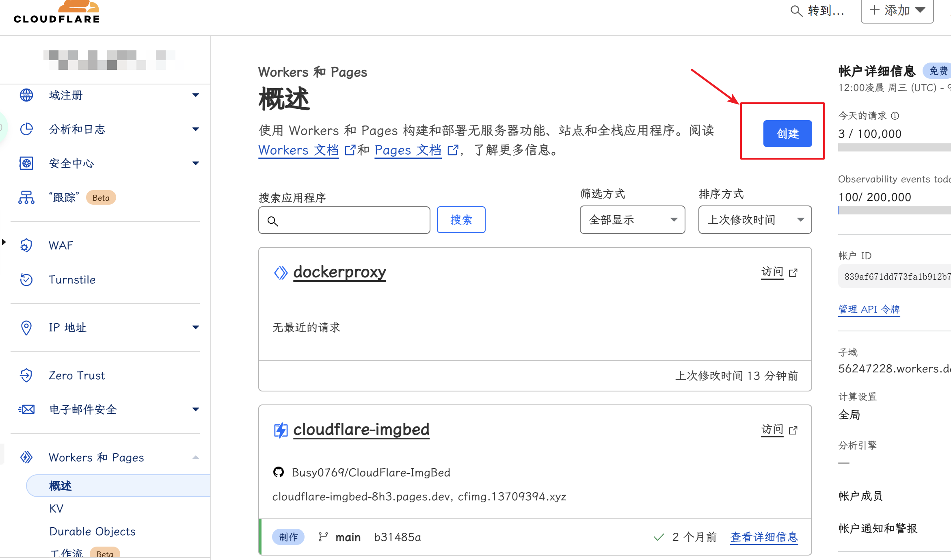Click the 今天的请求 usage progress bar

pos(894,147)
